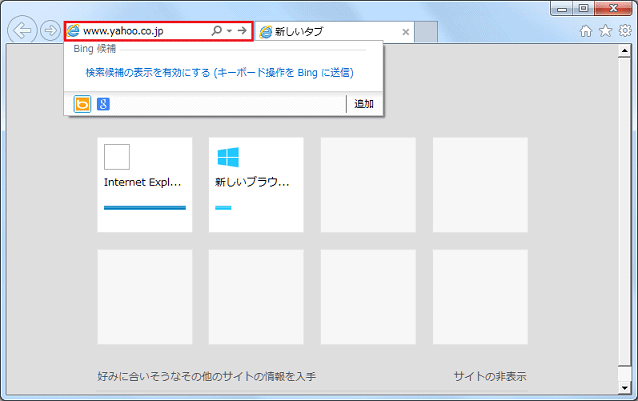
Task: Click the Go arrow in the address bar
Action: (243, 31)
